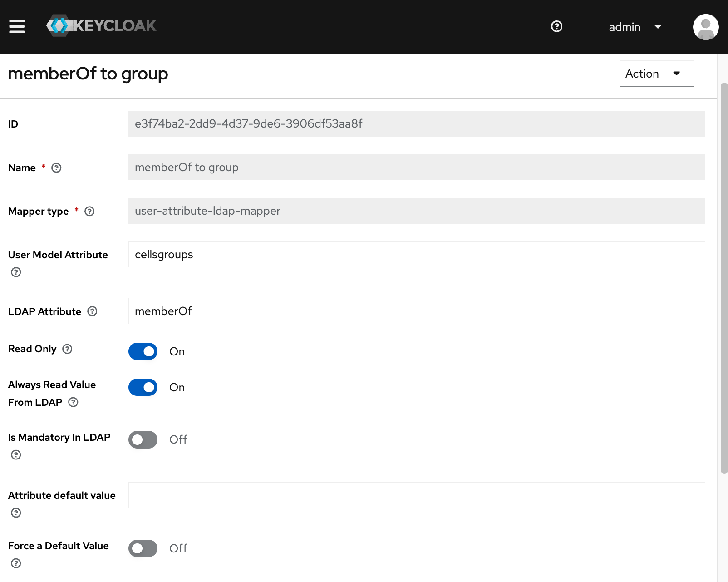
Task: Show help for LDAP Attribute
Action: coord(92,311)
